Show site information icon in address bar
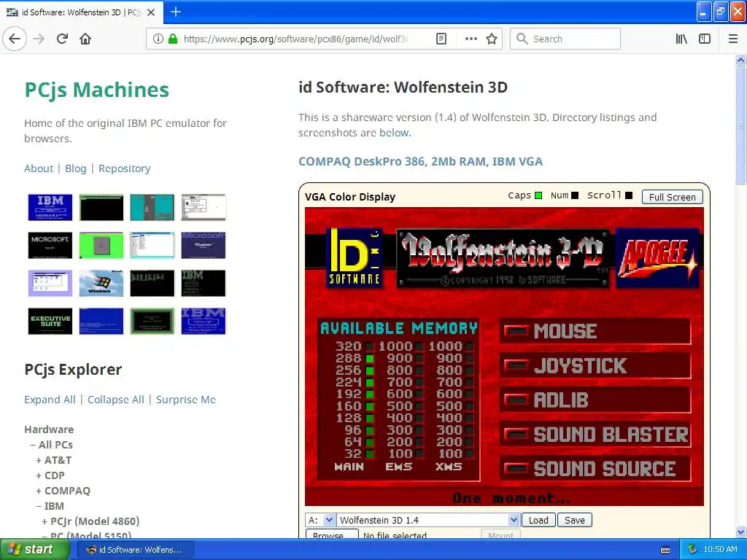The width and height of the screenshot is (747, 560). point(158,39)
